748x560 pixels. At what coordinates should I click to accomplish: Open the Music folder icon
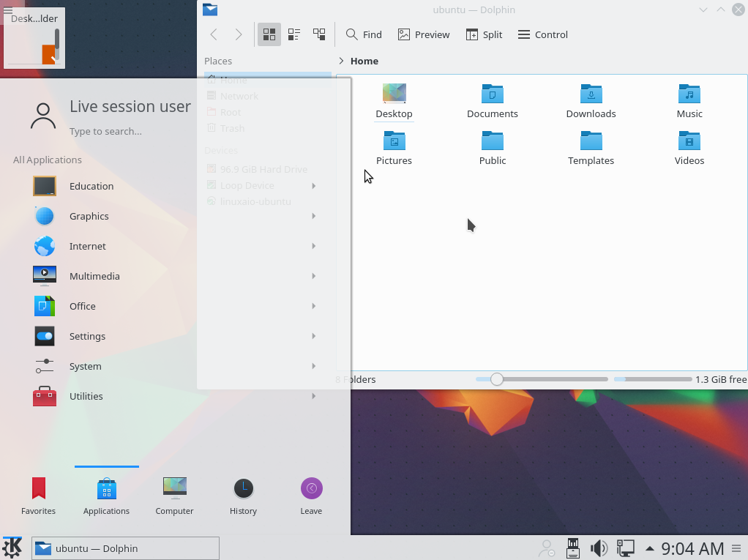coord(689,94)
